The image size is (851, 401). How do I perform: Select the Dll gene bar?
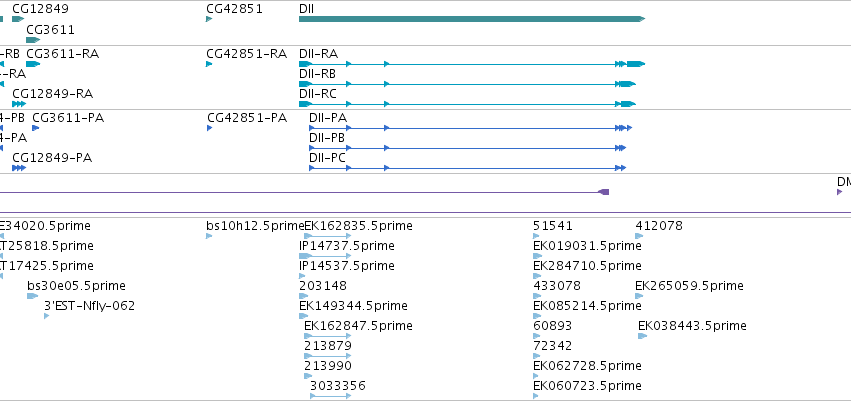point(472,19)
